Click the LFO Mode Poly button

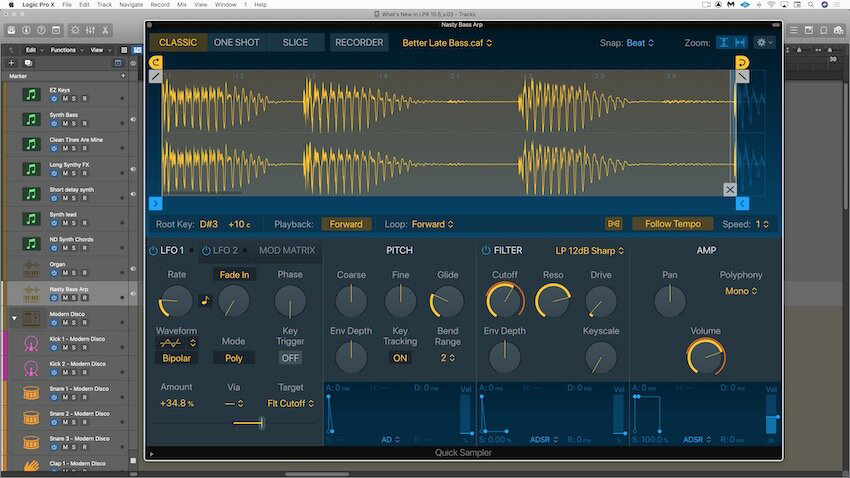click(234, 358)
